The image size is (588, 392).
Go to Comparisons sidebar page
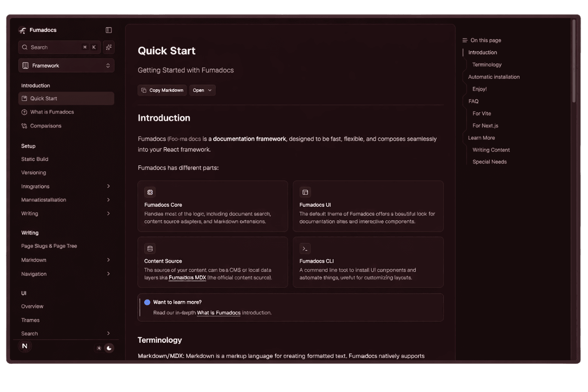click(45, 126)
